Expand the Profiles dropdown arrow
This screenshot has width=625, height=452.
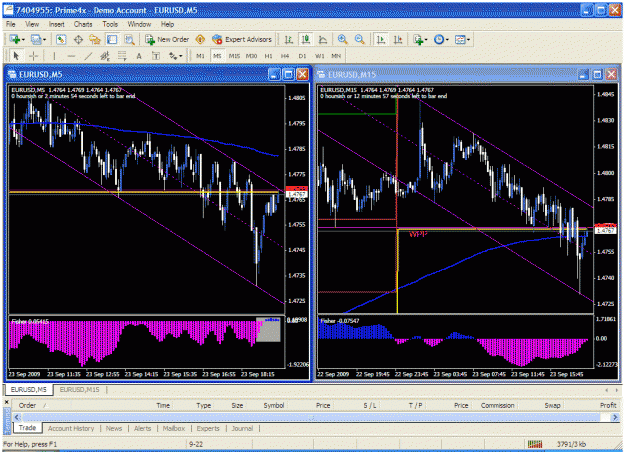[44, 40]
